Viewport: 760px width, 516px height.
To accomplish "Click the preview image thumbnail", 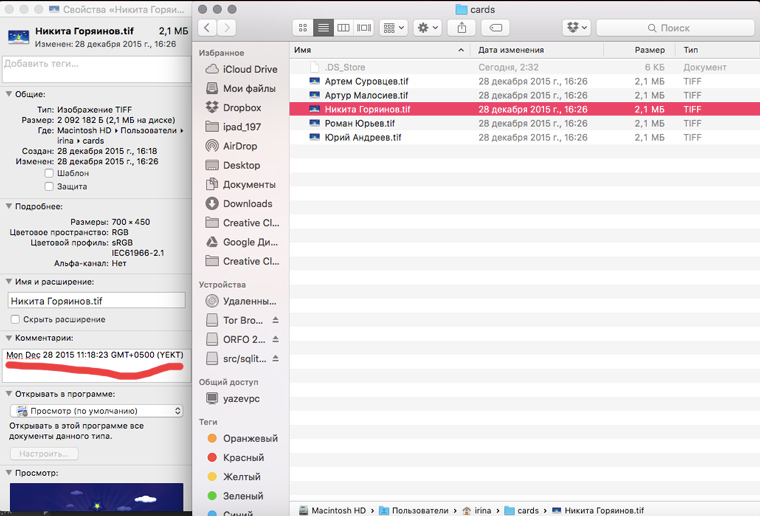I will click(x=96, y=497).
